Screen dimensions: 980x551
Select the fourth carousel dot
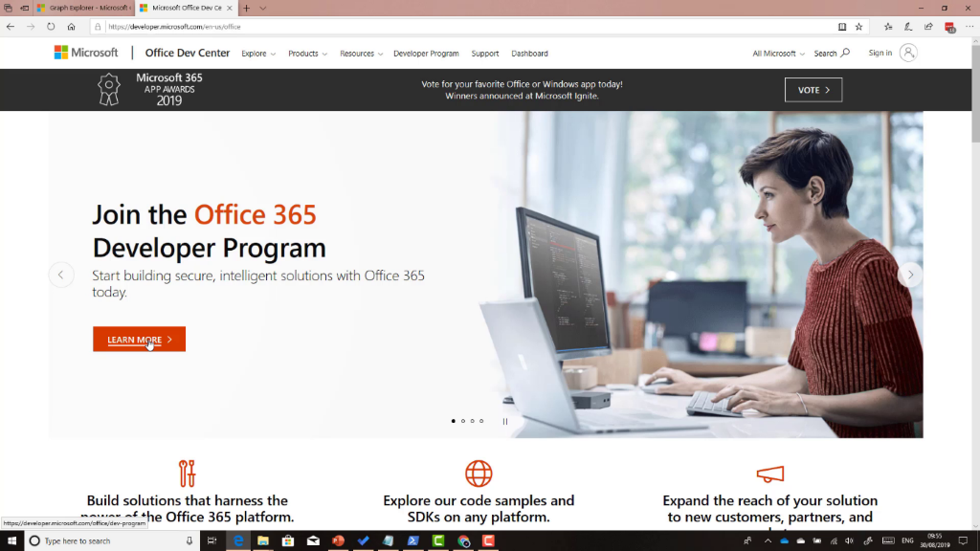click(481, 421)
